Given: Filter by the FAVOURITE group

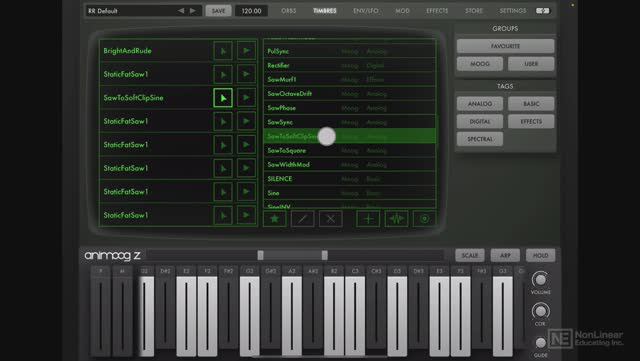Looking at the screenshot, I should click(505, 46).
